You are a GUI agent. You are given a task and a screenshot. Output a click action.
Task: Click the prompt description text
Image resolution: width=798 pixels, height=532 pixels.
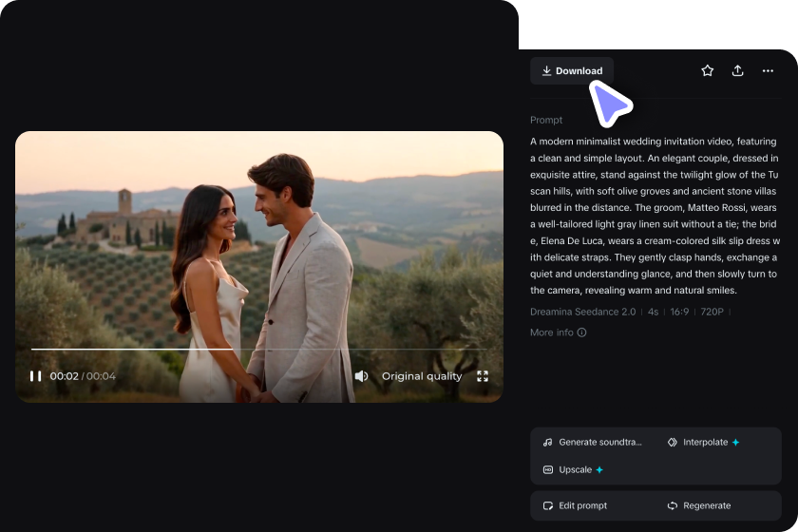click(655, 216)
